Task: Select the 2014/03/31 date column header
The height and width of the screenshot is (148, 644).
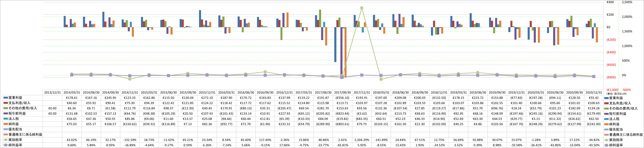Action: 72,92
